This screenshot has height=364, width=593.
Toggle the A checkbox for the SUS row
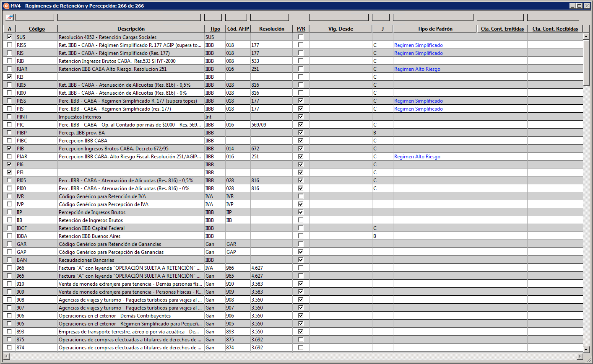[x=9, y=37]
